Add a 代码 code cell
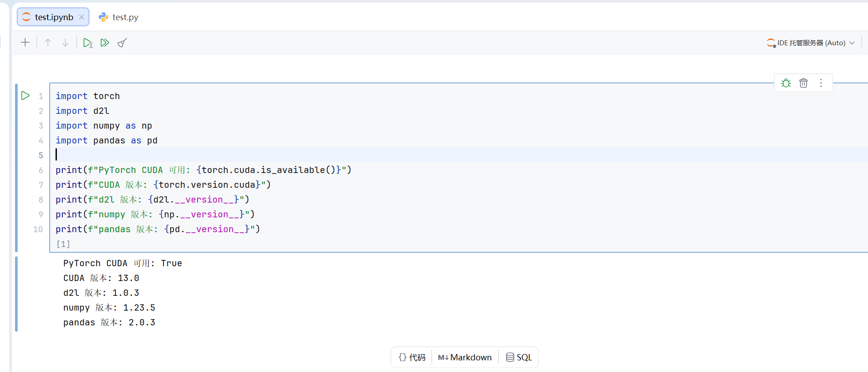 click(412, 357)
